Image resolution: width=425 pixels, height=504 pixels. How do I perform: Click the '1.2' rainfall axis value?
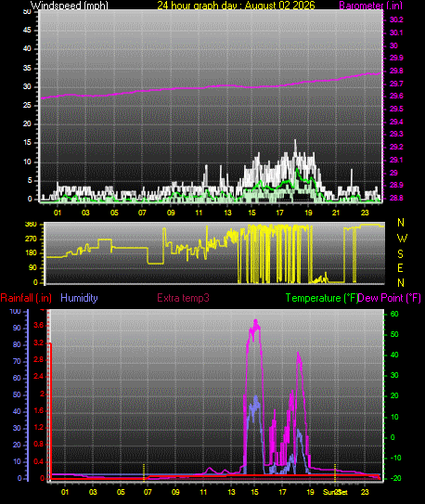click(x=39, y=428)
